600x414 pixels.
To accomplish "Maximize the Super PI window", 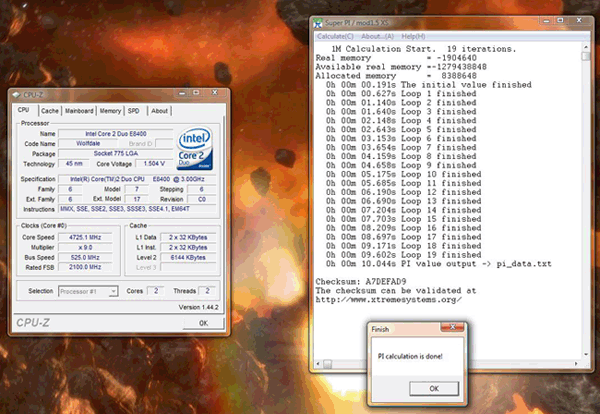I will tap(561, 21).
